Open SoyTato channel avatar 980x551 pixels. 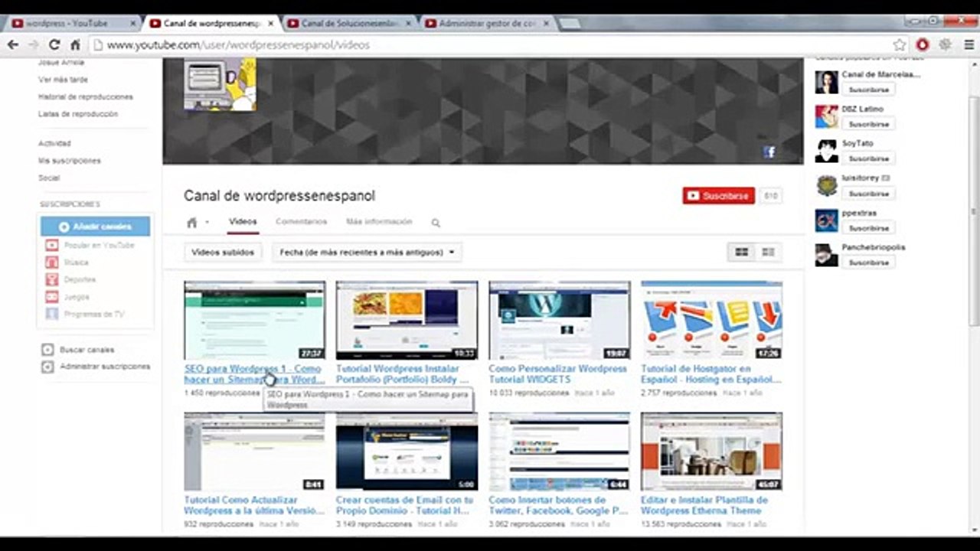[x=826, y=151]
